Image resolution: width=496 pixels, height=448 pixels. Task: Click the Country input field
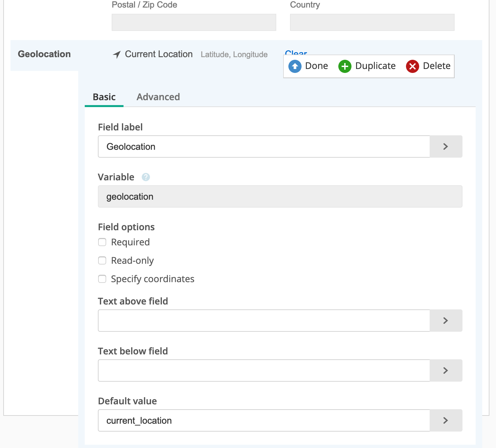[372, 23]
